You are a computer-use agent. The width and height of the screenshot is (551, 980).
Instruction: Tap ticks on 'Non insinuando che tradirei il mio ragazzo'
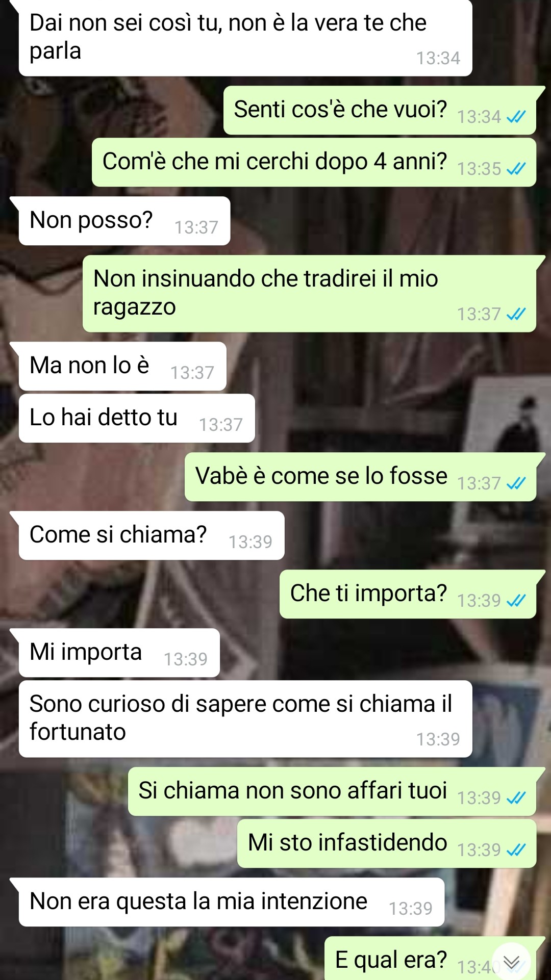click(516, 315)
